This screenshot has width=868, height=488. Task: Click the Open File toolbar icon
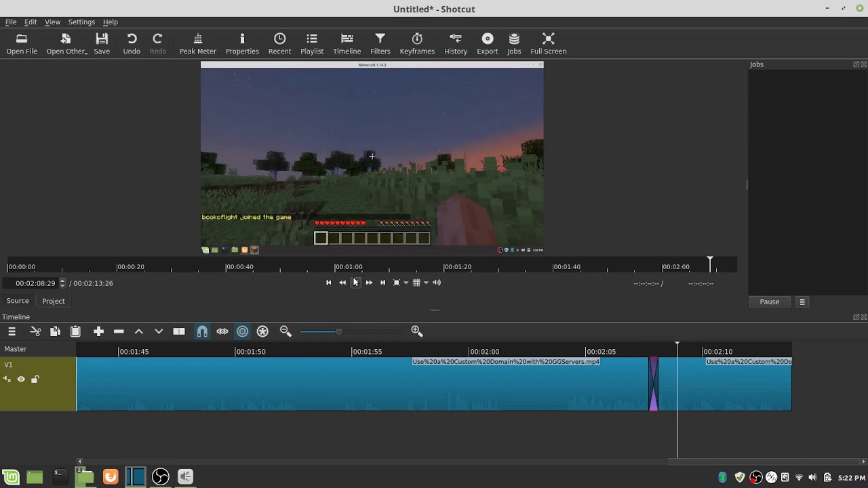(22, 43)
